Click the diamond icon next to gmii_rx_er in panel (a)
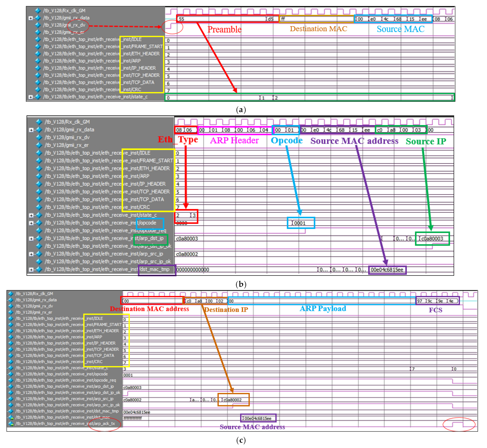Viewport: 487px width, 448px height. (x=38, y=32)
